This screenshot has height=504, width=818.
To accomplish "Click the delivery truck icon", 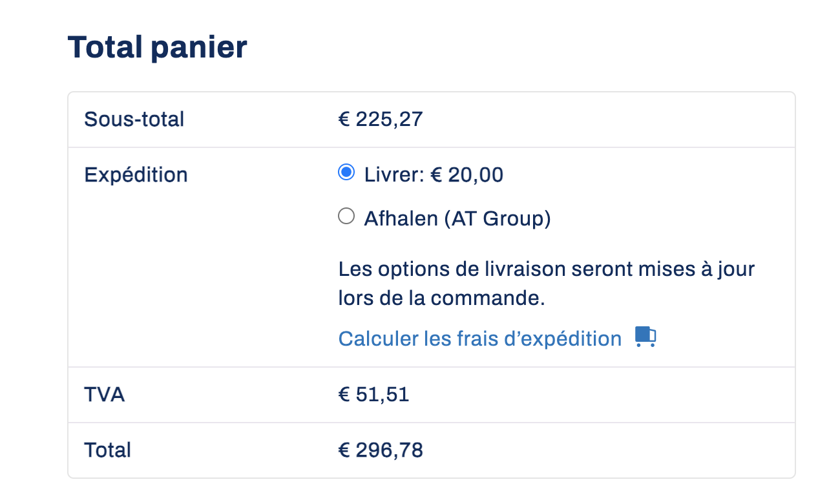I will point(645,337).
